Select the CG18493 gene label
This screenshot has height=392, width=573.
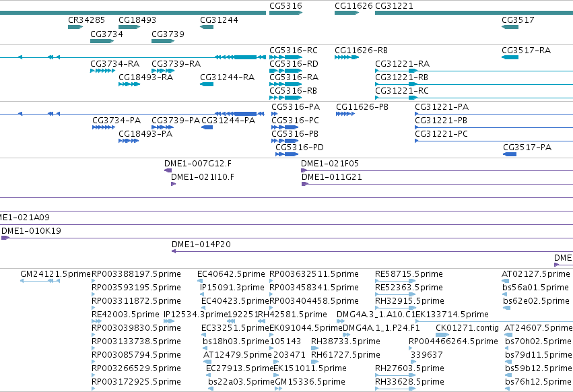pos(137,20)
